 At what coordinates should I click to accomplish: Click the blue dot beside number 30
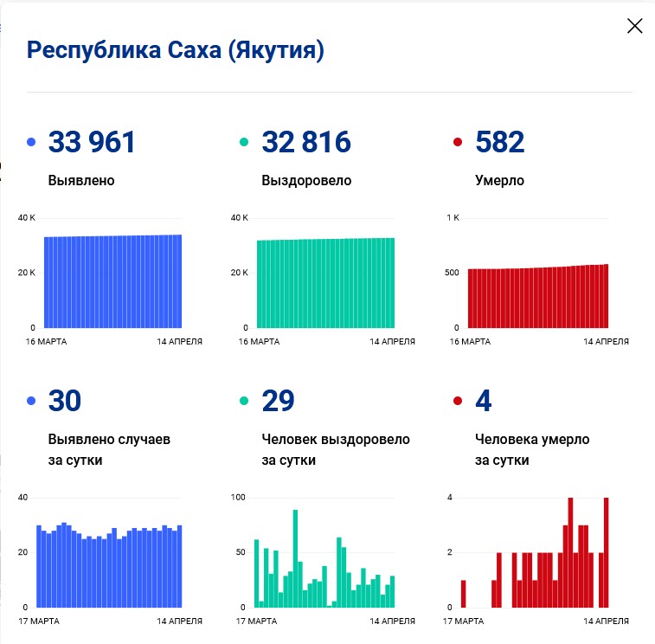click(x=31, y=402)
